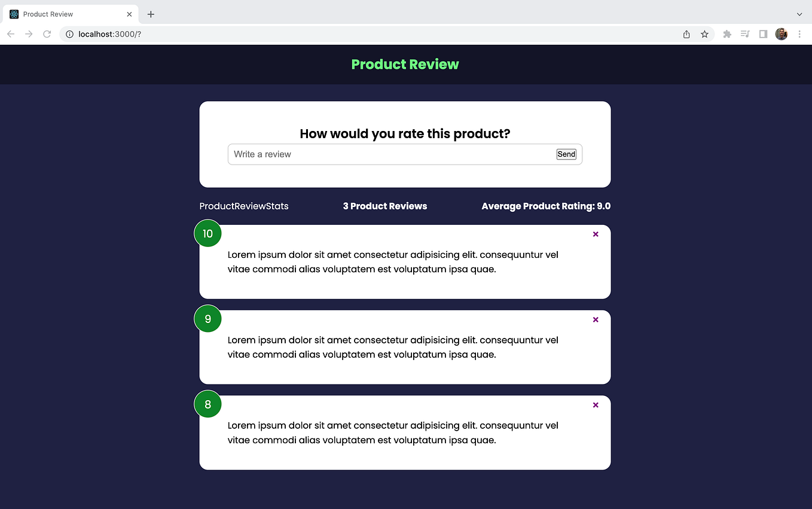The image size is (812, 509).
Task: Click inside the Write a review field
Action: tap(359, 154)
